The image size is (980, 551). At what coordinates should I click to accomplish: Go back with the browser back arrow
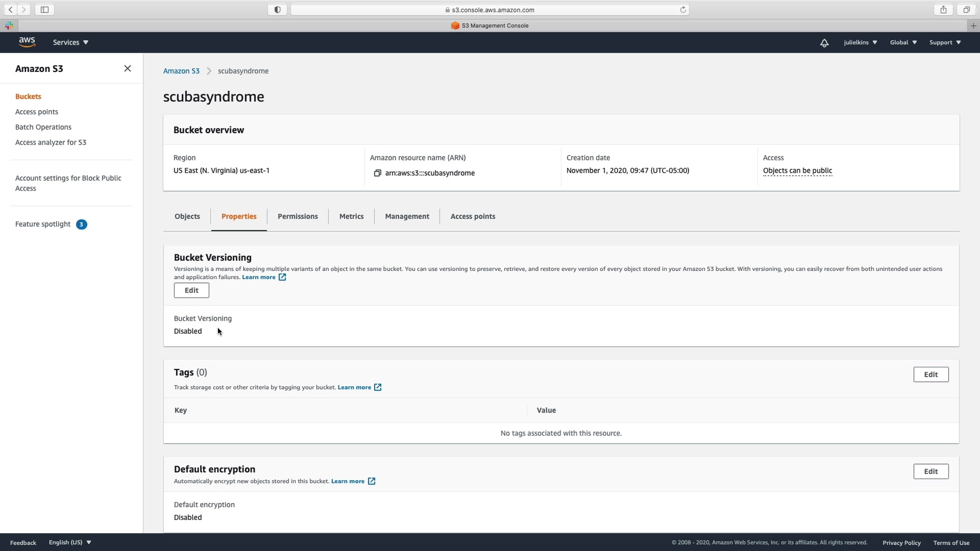[x=11, y=9]
